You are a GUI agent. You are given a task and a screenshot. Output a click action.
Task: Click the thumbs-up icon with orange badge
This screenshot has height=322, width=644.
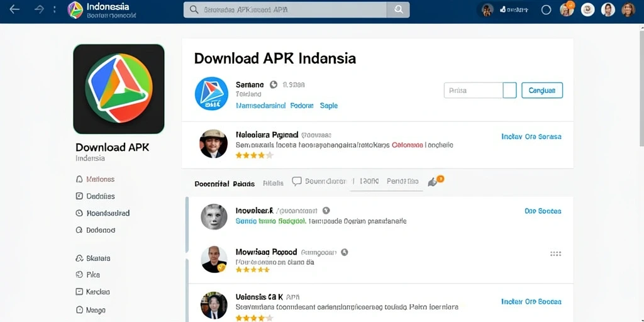[435, 180]
